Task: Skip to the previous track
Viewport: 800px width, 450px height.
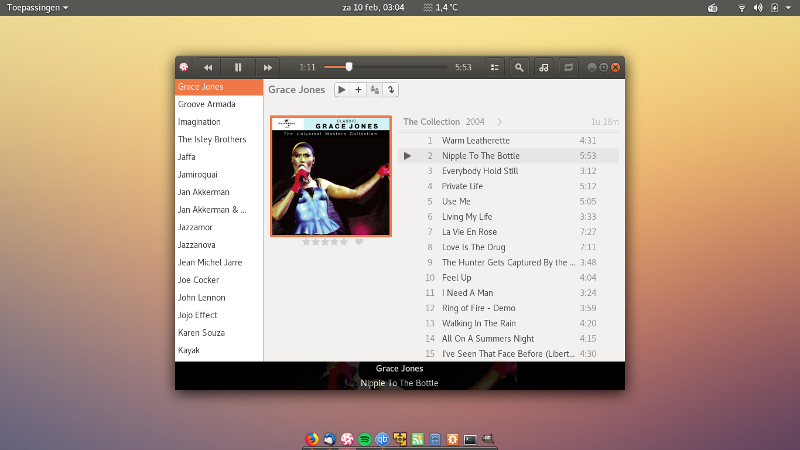Action: [208, 67]
